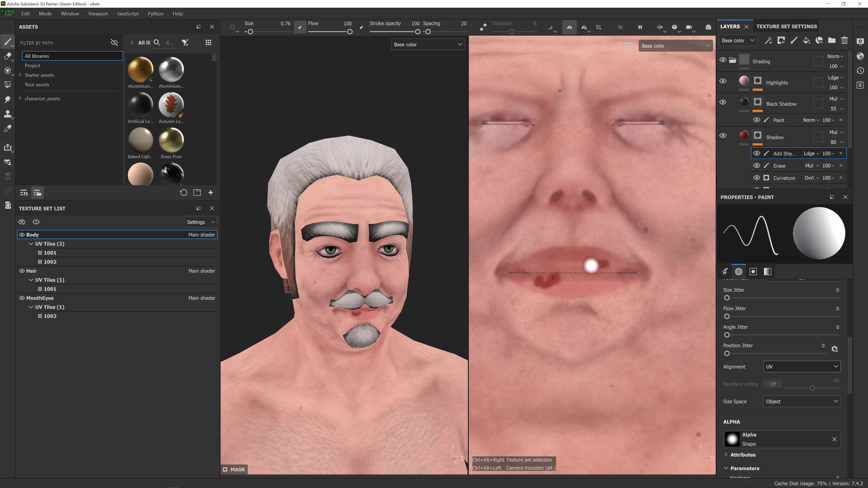Select the Polygon fill tool
This screenshot has width=868, height=488.
tap(7, 85)
